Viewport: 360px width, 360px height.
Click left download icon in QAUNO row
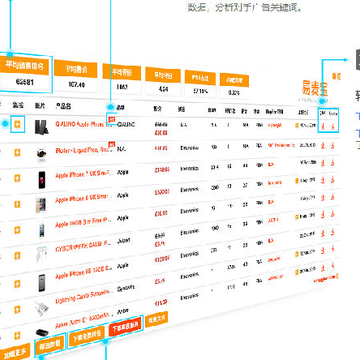[x=323, y=126]
